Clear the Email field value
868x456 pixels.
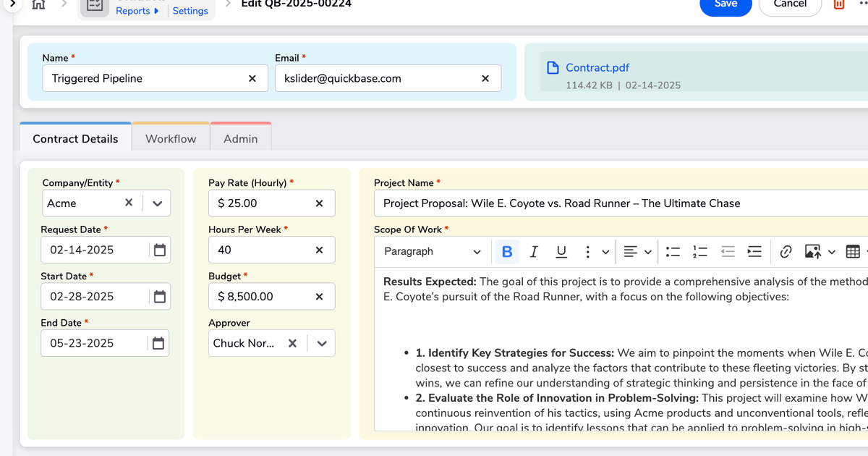pos(485,78)
